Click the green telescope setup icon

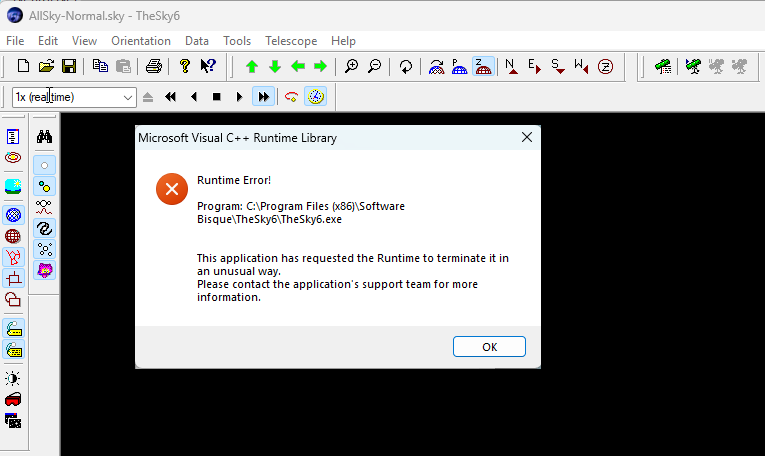[663, 66]
